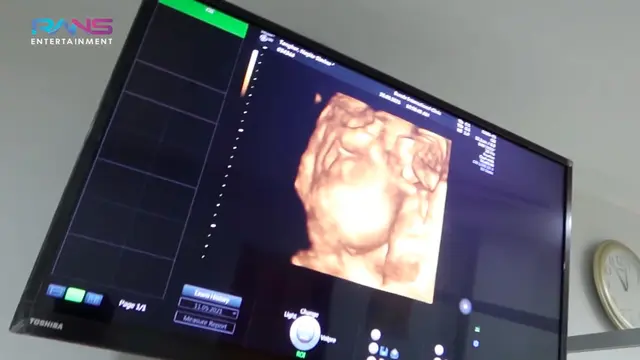
Task: Click the "Page 1/1" indicator
Action: (132, 305)
